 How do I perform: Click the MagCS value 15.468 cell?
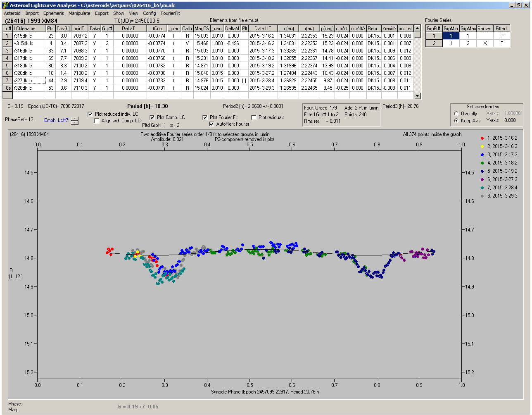tap(202, 43)
